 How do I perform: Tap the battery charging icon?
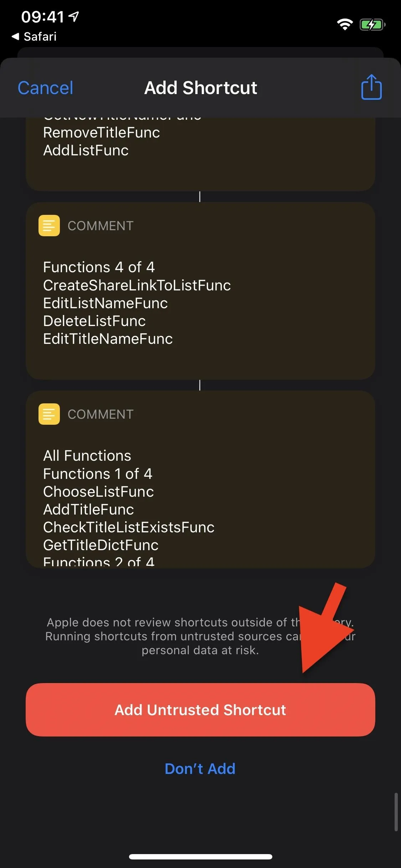point(372,25)
